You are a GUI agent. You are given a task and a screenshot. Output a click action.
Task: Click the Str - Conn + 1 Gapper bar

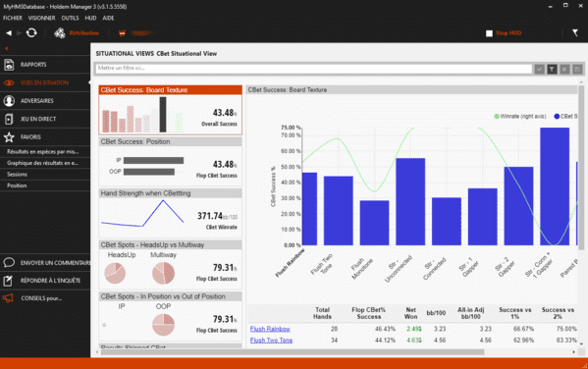click(555, 186)
